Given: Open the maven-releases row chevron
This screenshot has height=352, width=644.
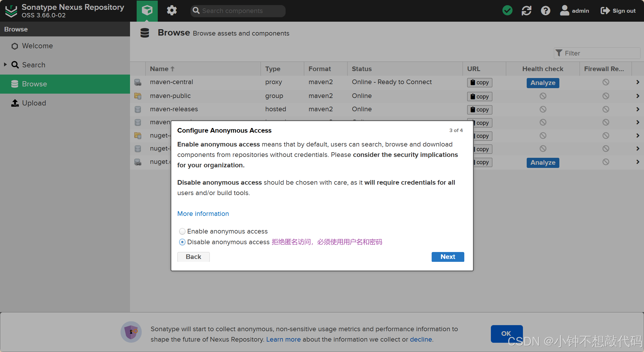Looking at the screenshot, I should point(638,109).
